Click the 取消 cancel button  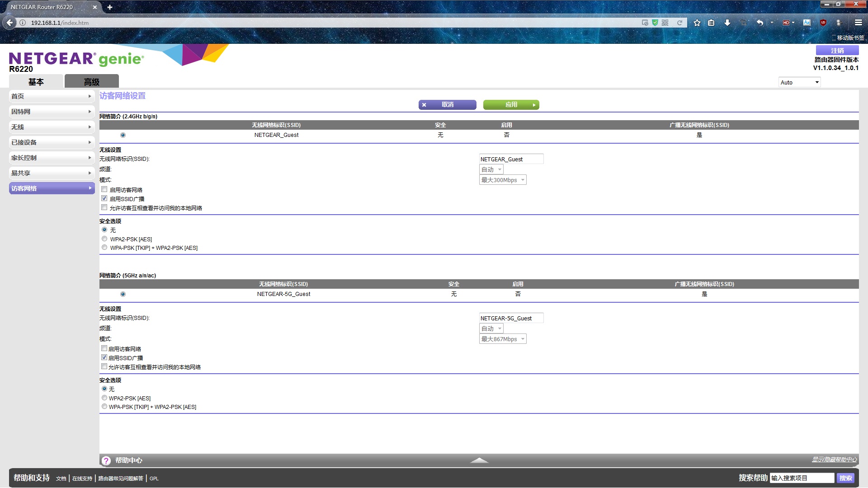point(447,105)
